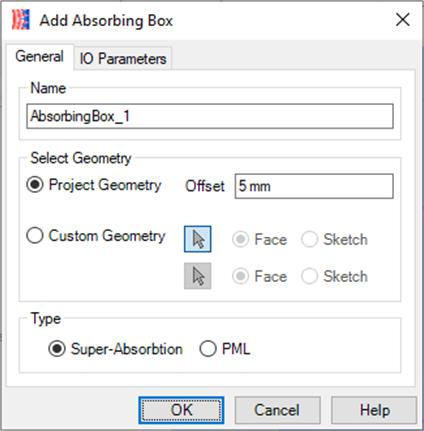424x431 pixels.
Task: Open the General tab
Action: (39, 56)
